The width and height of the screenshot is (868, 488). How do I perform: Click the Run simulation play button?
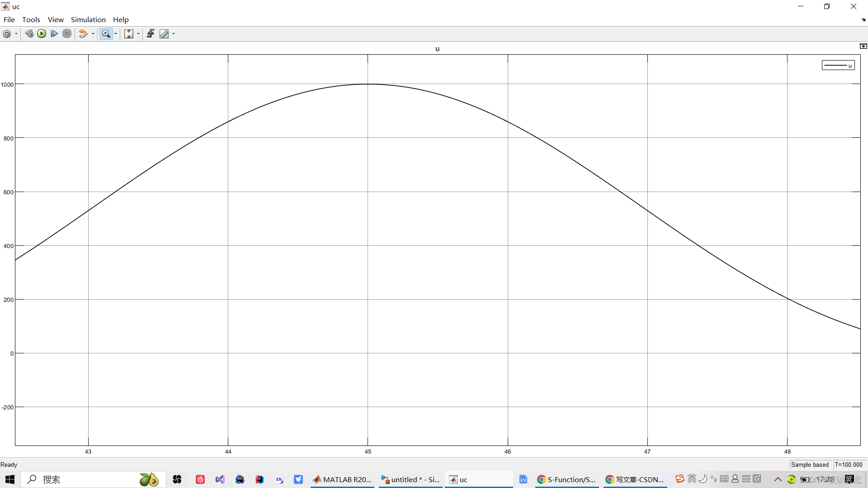[41, 33]
